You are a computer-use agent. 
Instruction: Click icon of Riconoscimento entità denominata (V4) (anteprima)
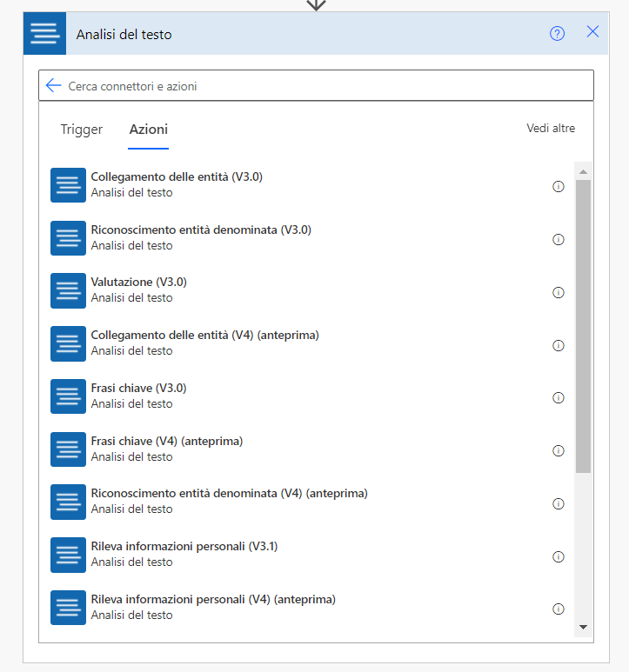[68, 502]
